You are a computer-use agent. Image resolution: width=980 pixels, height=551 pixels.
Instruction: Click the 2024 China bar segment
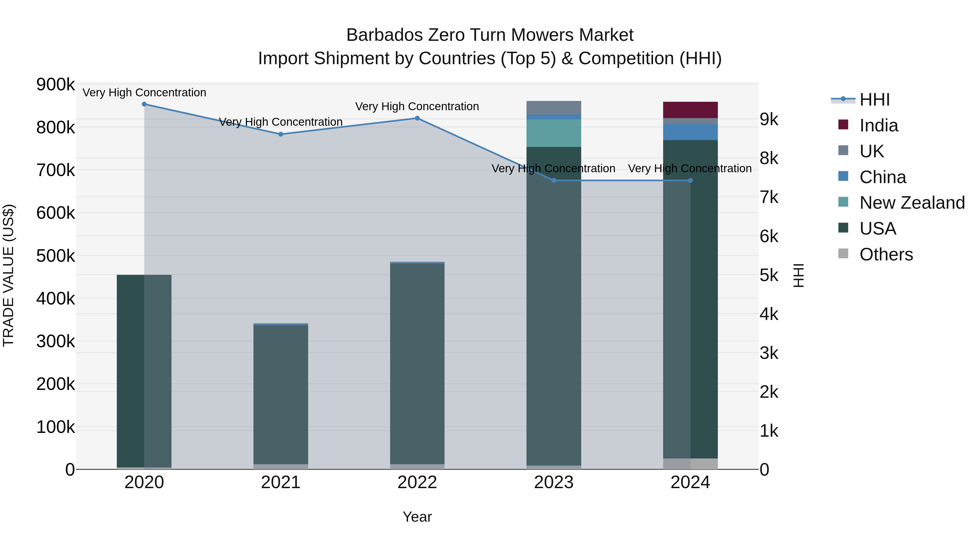pos(690,132)
